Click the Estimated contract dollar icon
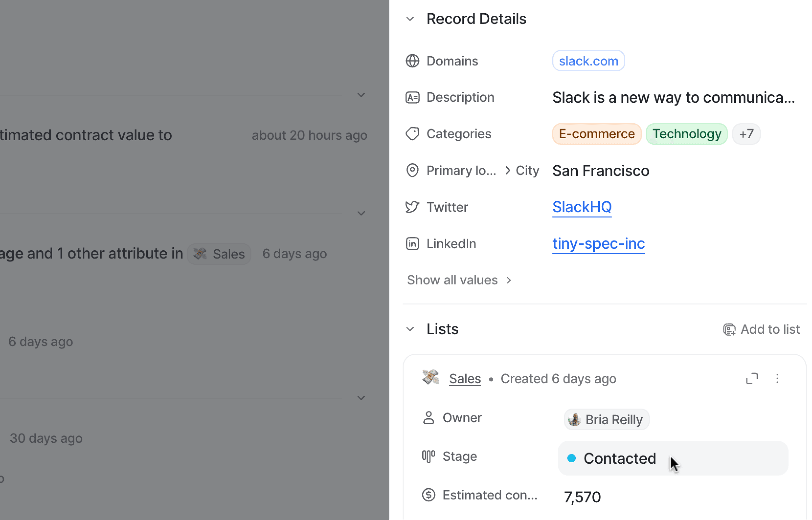 coord(429,495)
